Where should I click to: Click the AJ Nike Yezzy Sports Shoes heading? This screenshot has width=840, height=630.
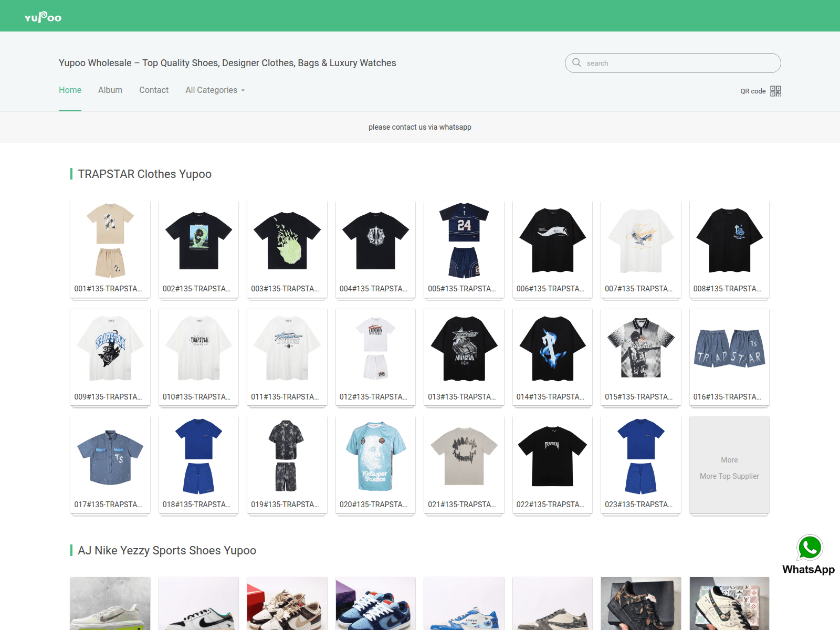[167, 550]
